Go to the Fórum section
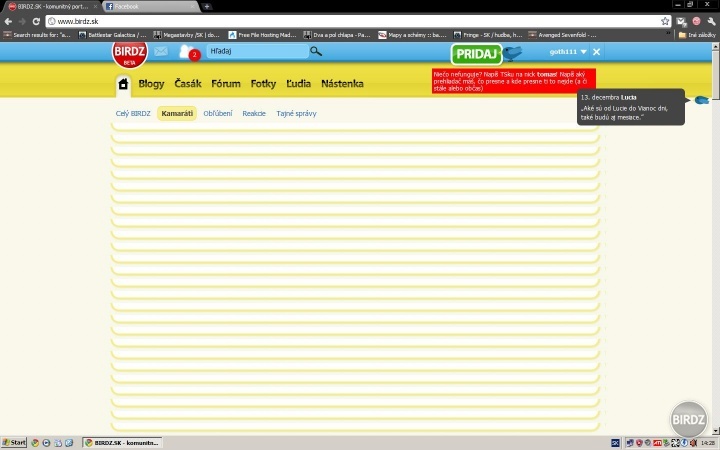720x450 pixels. [226, 84]
